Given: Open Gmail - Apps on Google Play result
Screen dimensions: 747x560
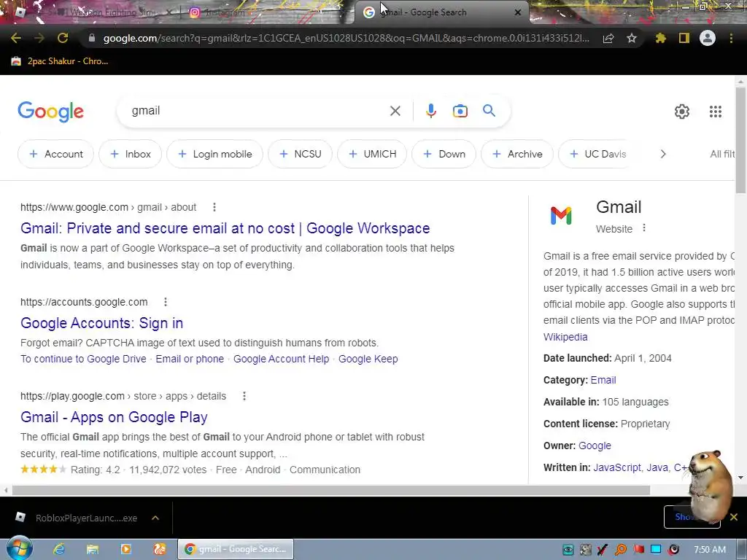Looking at the screenshot, I should click(x=114, y=417).
